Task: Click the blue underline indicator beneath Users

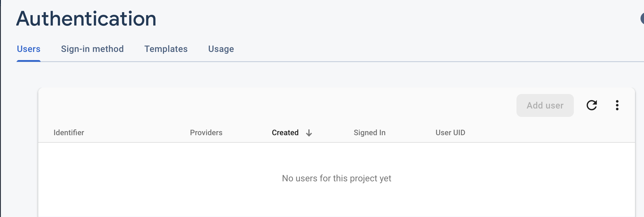Action: 28,61
